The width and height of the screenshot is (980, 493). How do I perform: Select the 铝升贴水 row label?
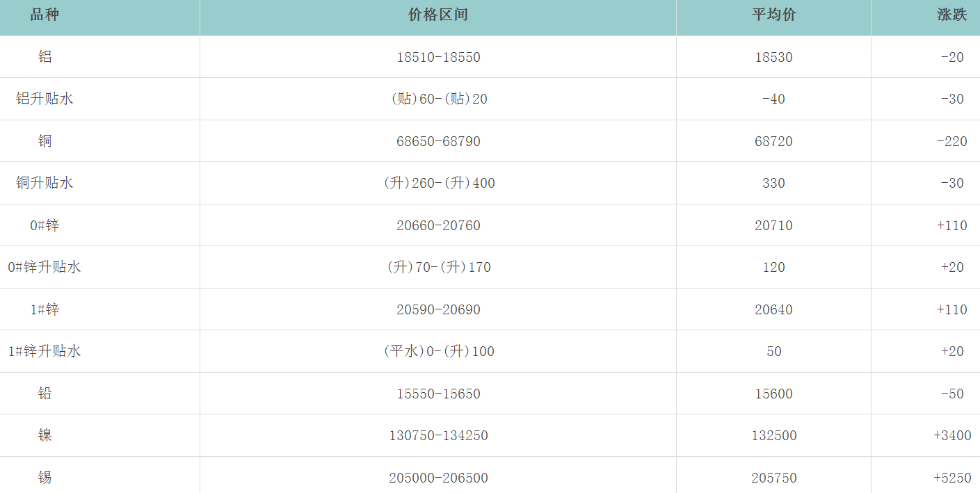[45, 99]
